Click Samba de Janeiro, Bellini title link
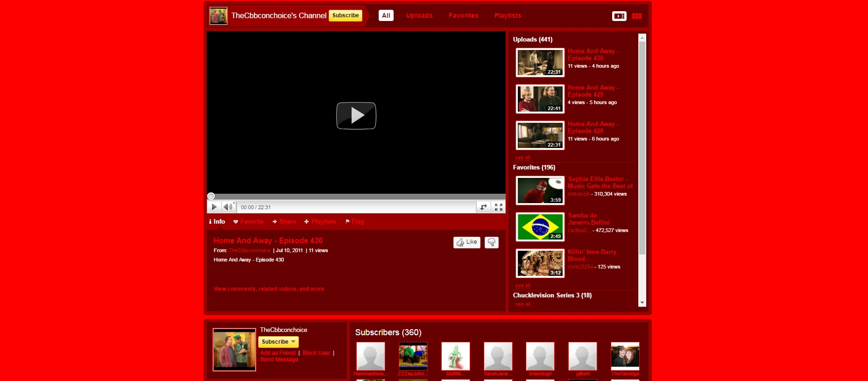The height and width of the screenshot is (381, 868). [x=589, y=219]
